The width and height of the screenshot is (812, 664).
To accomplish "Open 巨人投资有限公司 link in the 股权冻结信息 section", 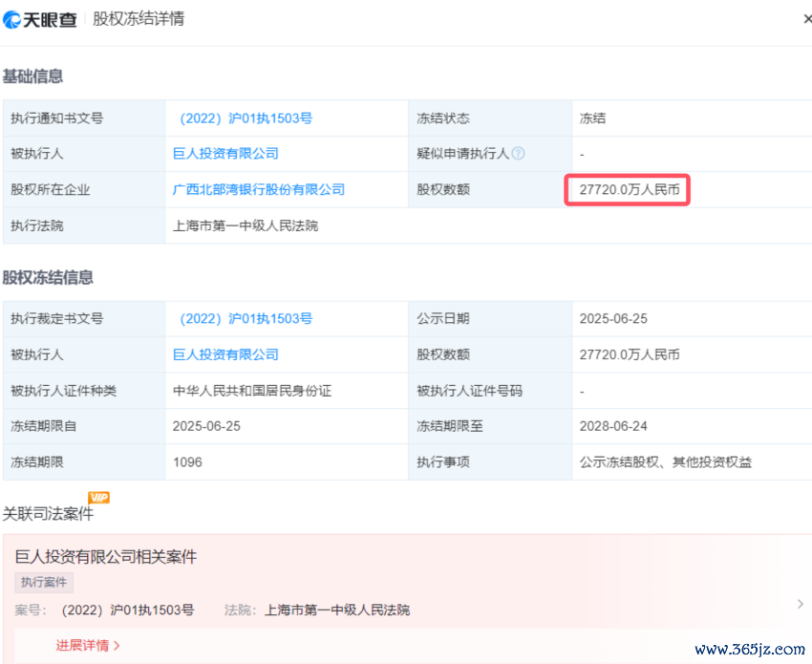I will pos(225,354).
